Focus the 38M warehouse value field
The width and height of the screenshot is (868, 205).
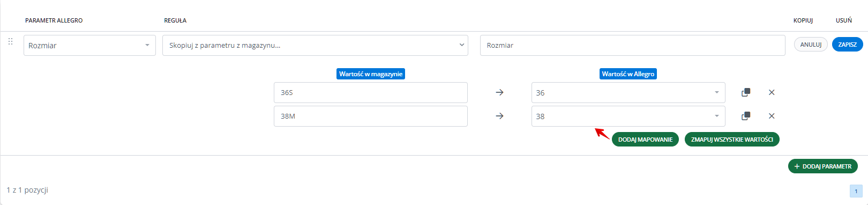tap(371, 116)
